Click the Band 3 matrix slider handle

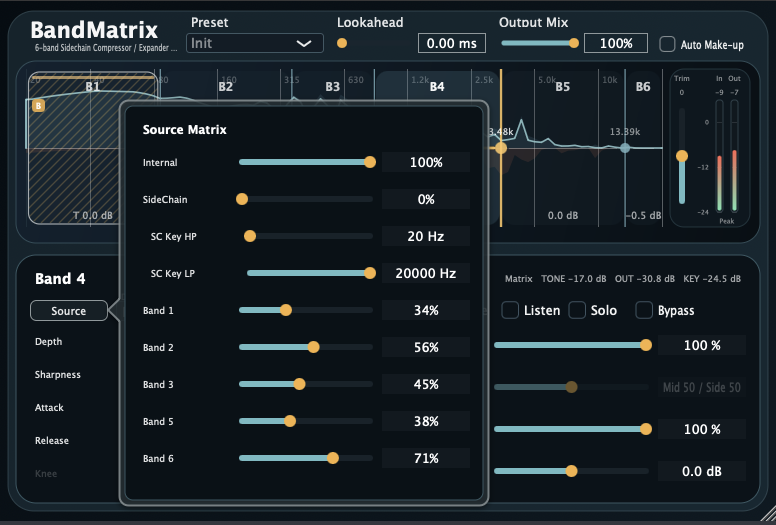click(x=299, y=384)
